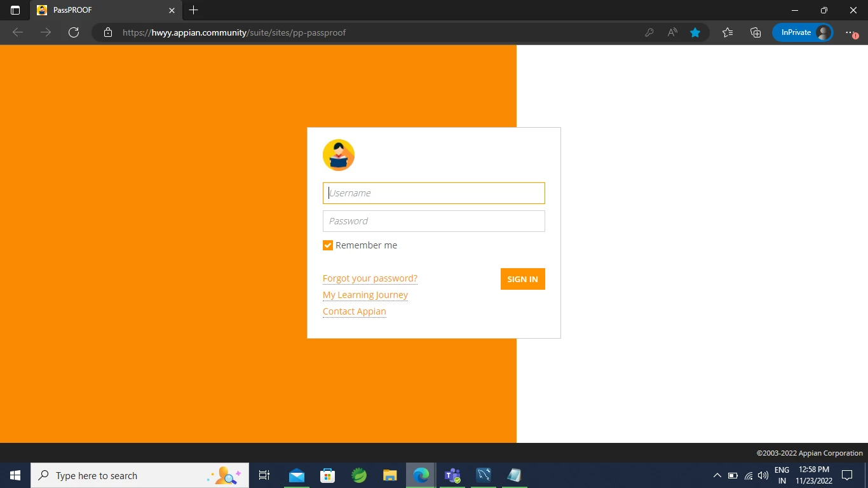
Task: Click the Username input field
Action: [434, 193]
